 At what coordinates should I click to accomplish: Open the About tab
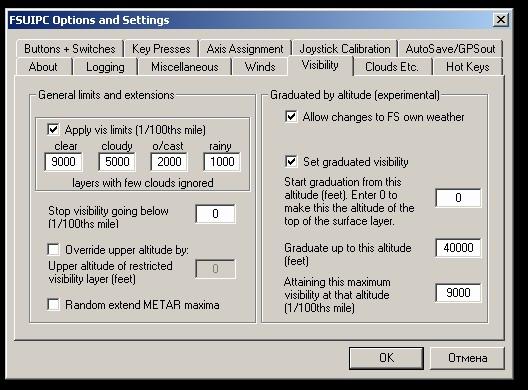click(x=43, y=67)
